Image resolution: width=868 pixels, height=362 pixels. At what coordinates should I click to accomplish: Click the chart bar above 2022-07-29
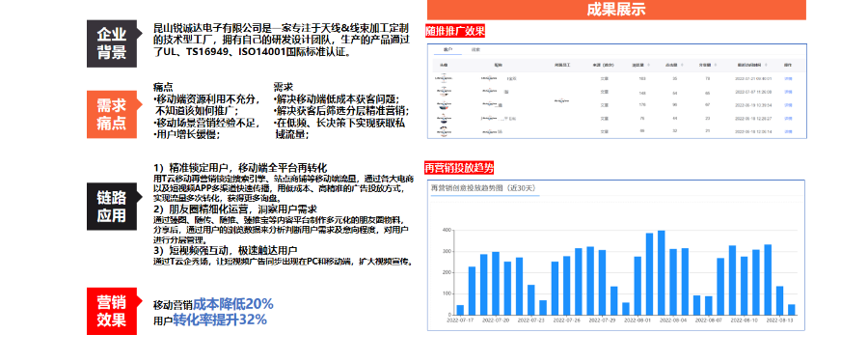[602, 283]
